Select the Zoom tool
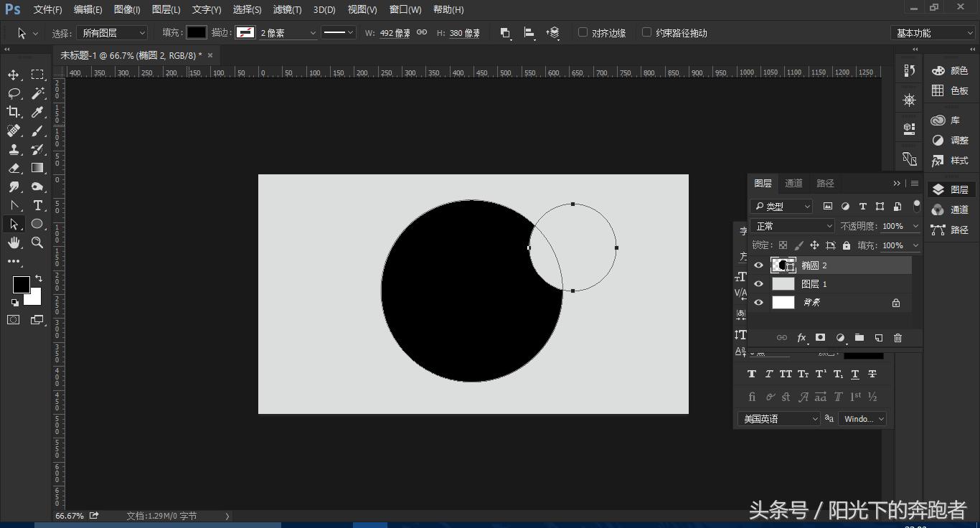Image resolution: width=980 pixels, height=528 pixels. (37, 243)
